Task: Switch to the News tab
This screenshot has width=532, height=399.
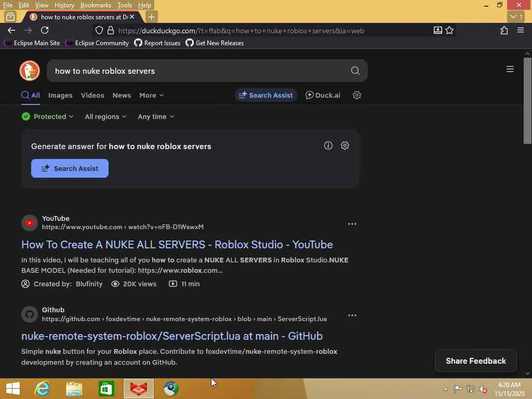Action: 122,96
